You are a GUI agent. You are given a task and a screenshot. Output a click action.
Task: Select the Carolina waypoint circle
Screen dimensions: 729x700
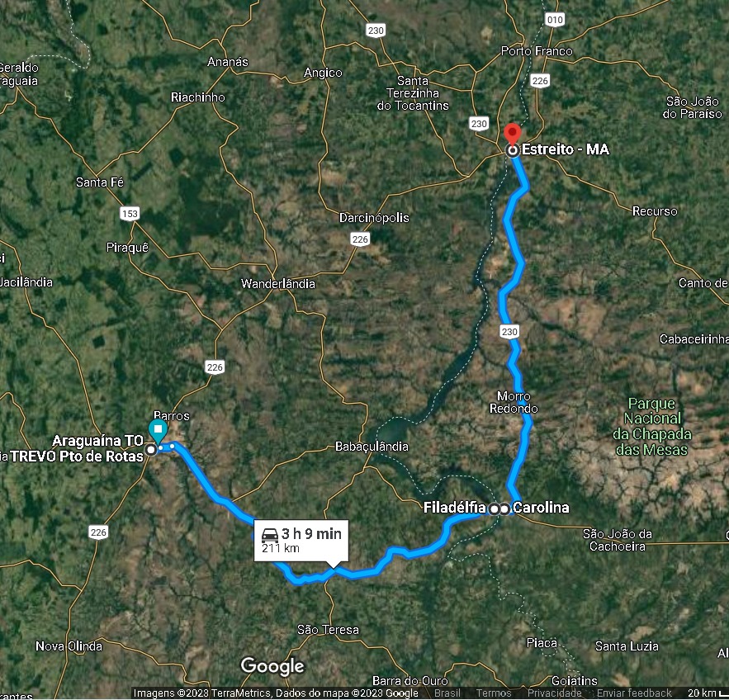point(504,509)
